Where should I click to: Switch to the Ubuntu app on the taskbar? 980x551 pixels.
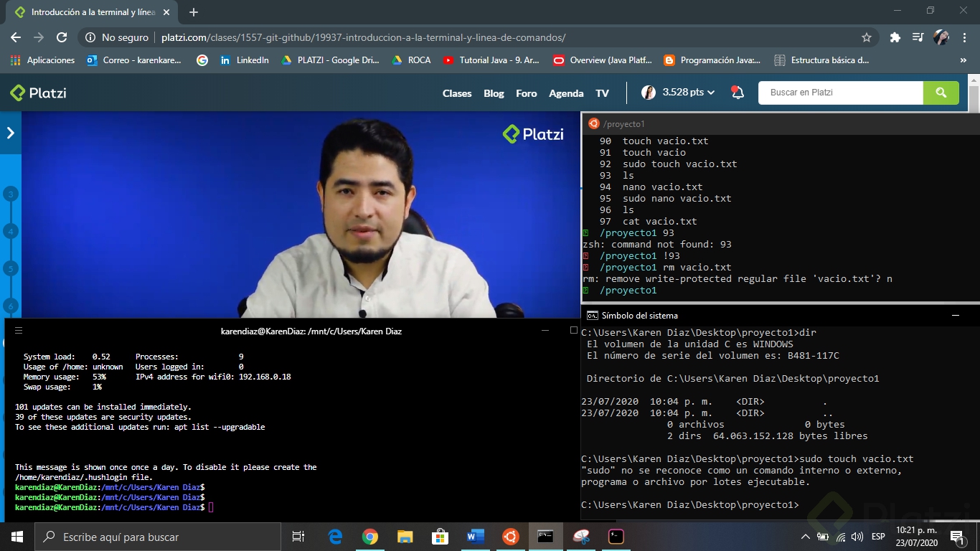(x=510, y=537)
